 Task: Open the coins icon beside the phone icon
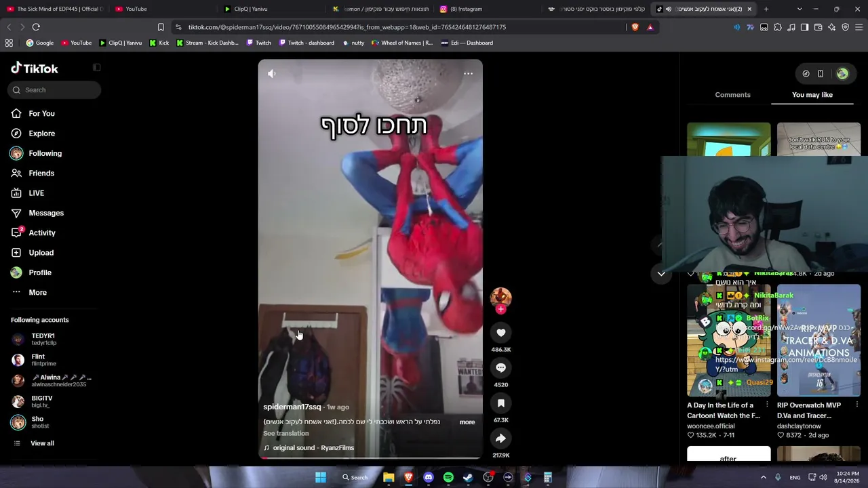tap(806, 74)
